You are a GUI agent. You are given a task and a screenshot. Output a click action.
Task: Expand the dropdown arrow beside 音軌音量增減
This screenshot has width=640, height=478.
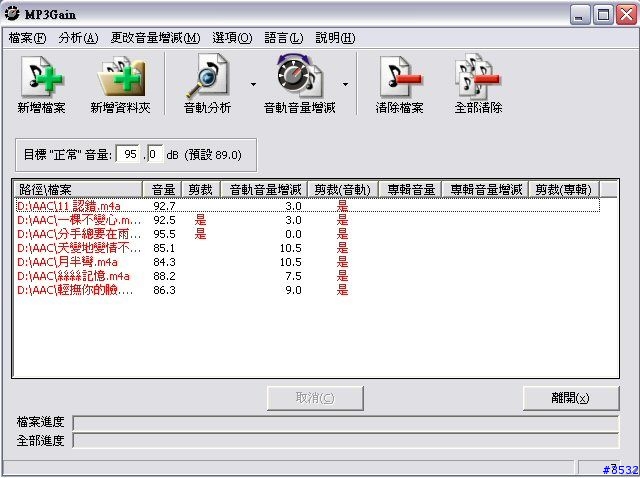pos(345,84)
